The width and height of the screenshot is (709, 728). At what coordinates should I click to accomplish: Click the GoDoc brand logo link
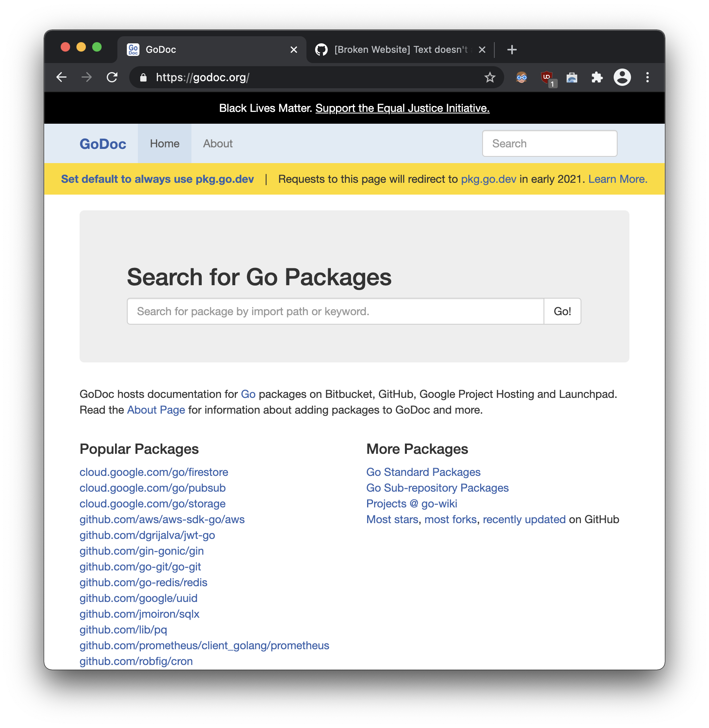pos(103,144)
